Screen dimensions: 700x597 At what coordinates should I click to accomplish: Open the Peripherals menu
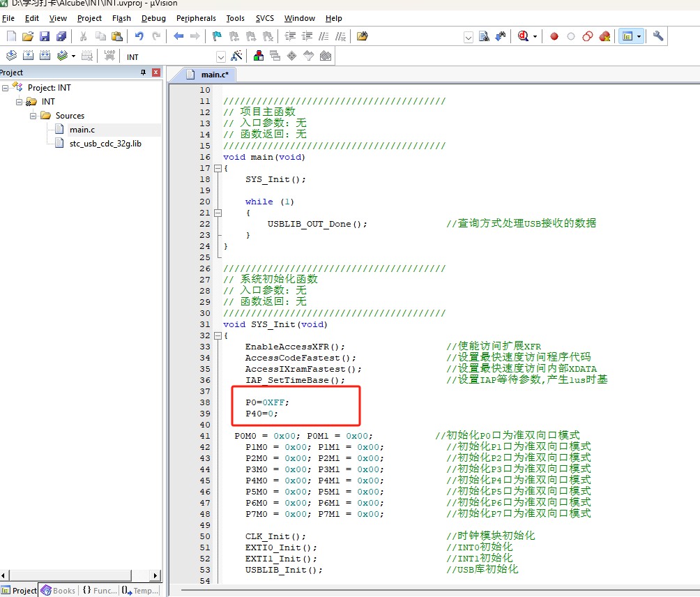(x=196, y=18)
